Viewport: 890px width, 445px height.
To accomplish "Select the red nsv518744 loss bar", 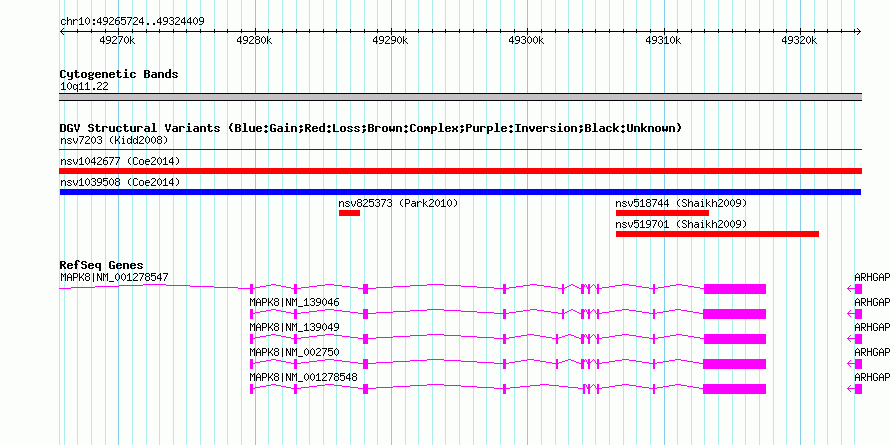I will pyautogui.click(x=662, y=213).
